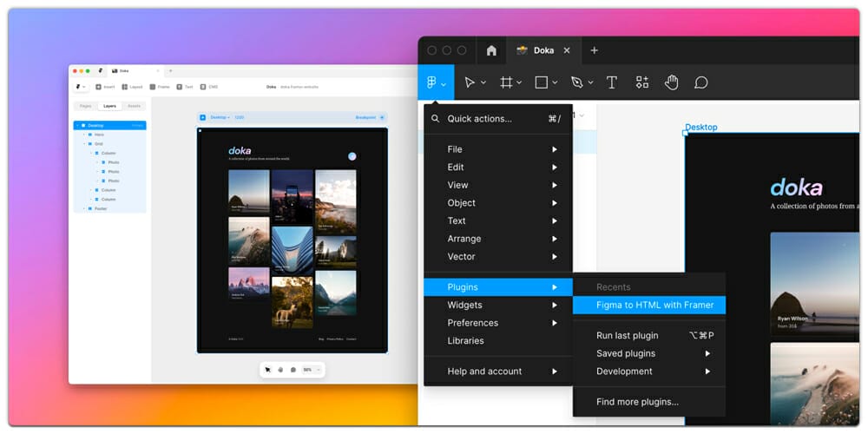Open a new Figma tab with plus
The image size is (868, 434).
click(594, 50)
